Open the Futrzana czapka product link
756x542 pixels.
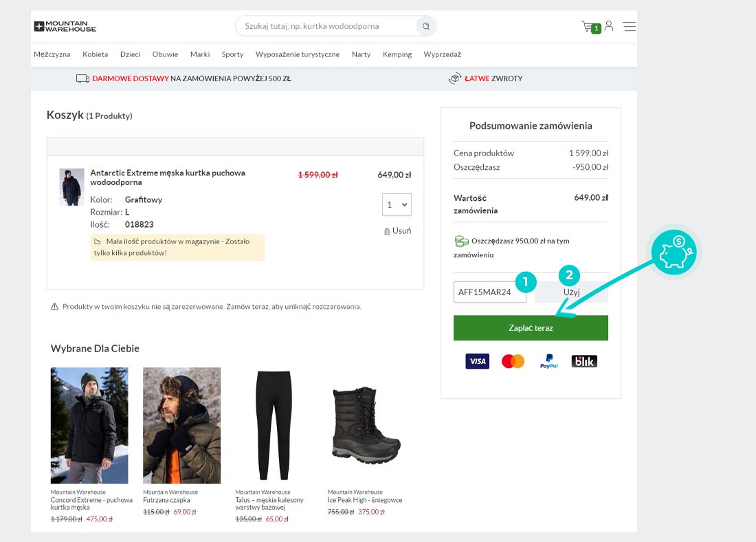tap(166, 500)
